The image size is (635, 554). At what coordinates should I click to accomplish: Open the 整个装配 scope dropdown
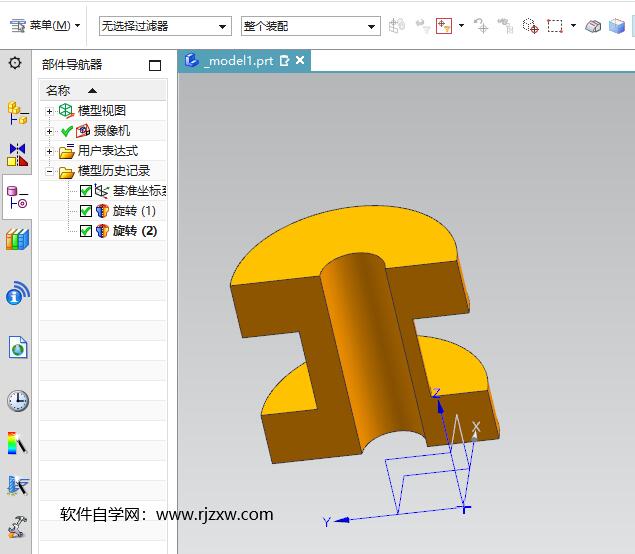pyautogui.click(x=311, y=26)
